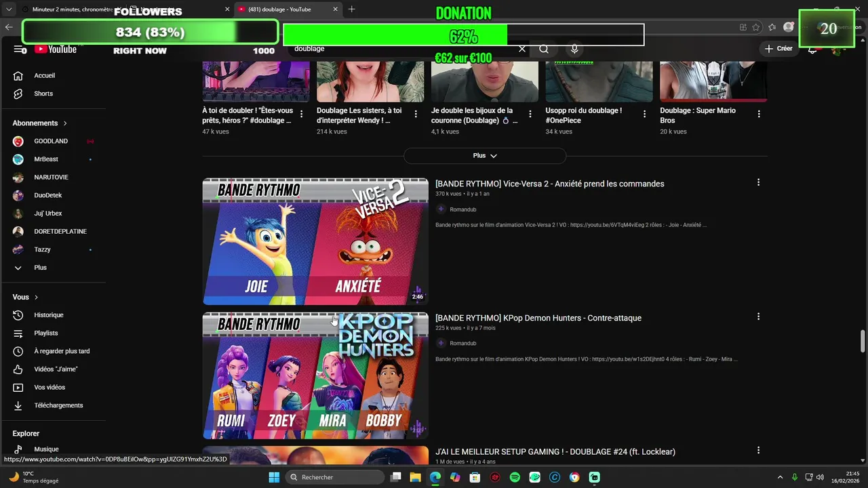This screenshot has width=868, height=488.
Task: Add page to favorites with star icon
Action: (x=756, y=27)
